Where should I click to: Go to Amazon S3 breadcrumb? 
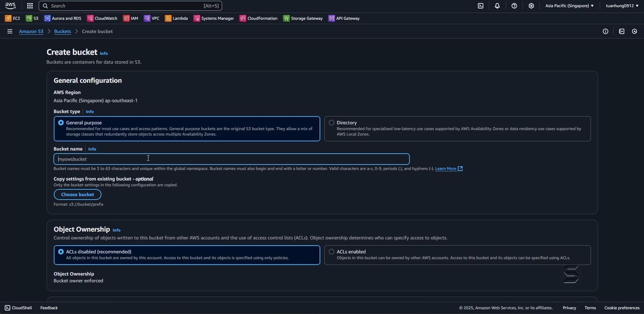[x=31, y=31]
